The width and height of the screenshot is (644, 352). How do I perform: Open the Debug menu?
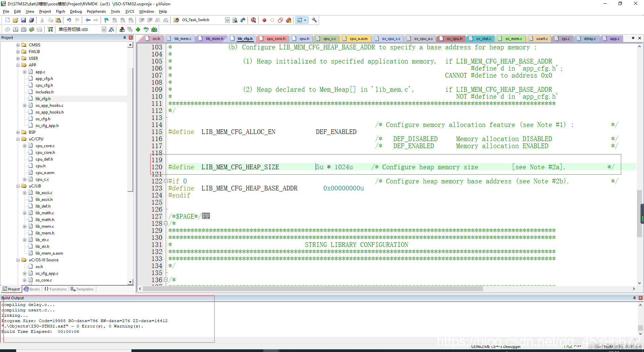pyautogui.click(x=76, y=11)
